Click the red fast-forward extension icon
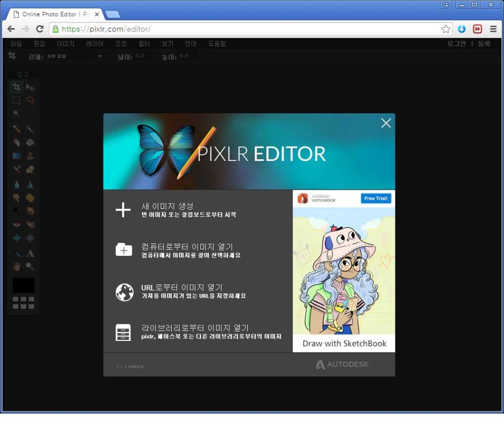Viewport: 504px width, 426px height. coord(477,29)
